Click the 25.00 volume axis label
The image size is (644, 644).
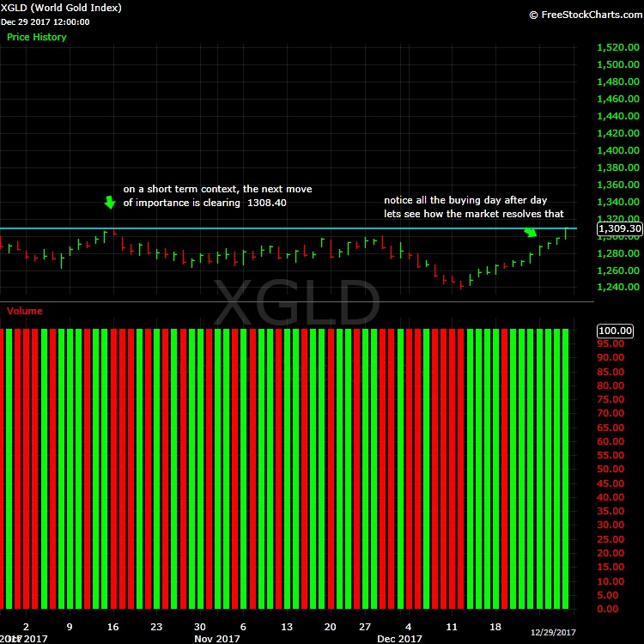point(611,539)
